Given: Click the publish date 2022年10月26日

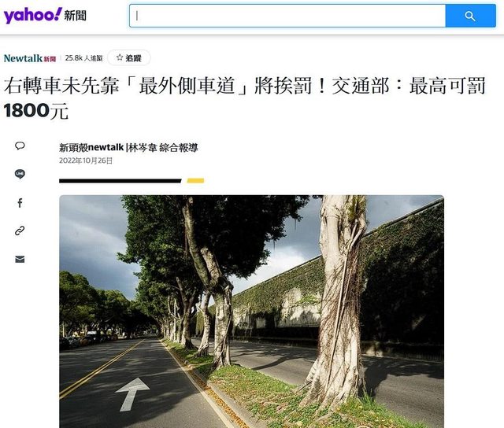Looking at the screenshot, I should [x=86, y=160].
